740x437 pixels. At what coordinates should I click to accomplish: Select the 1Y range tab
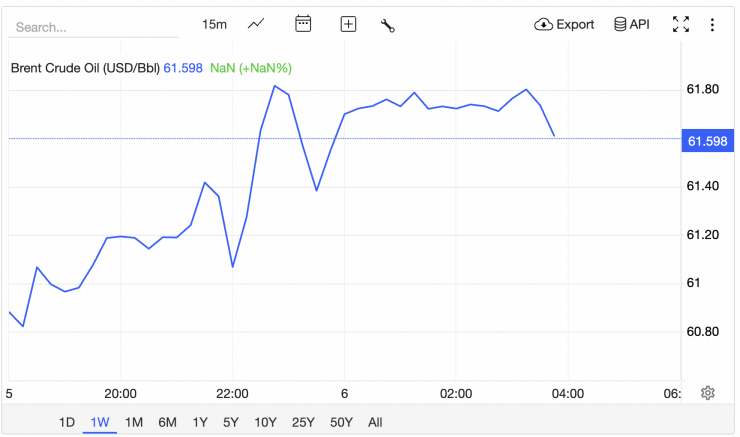pos(200,422)
